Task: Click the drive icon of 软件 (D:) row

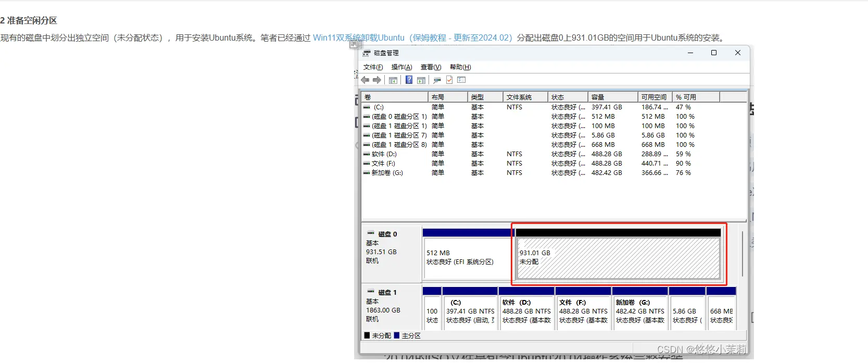Action: [367, 154]
